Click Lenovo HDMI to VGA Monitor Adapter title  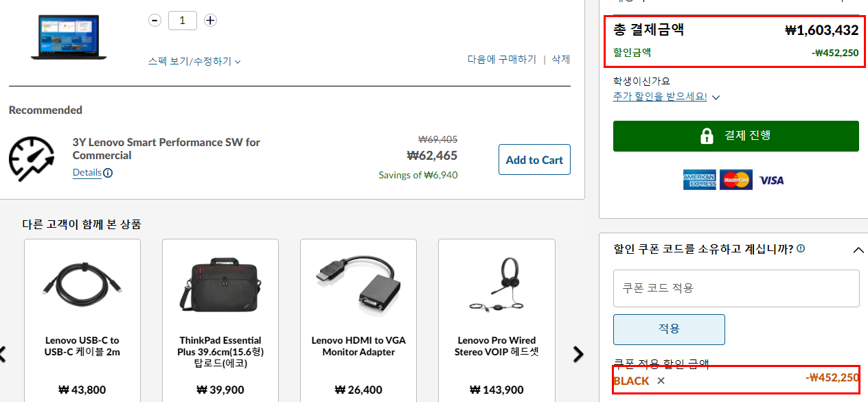tap(358, 346)
